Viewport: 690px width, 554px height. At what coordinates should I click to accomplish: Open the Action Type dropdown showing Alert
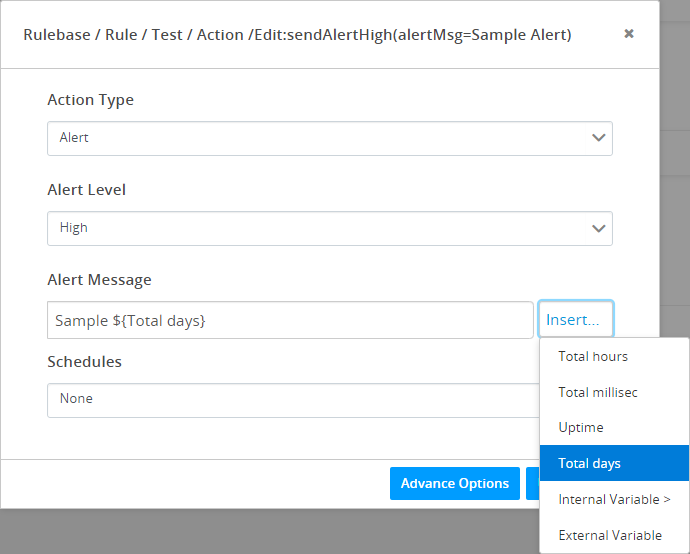click(329, 138)
